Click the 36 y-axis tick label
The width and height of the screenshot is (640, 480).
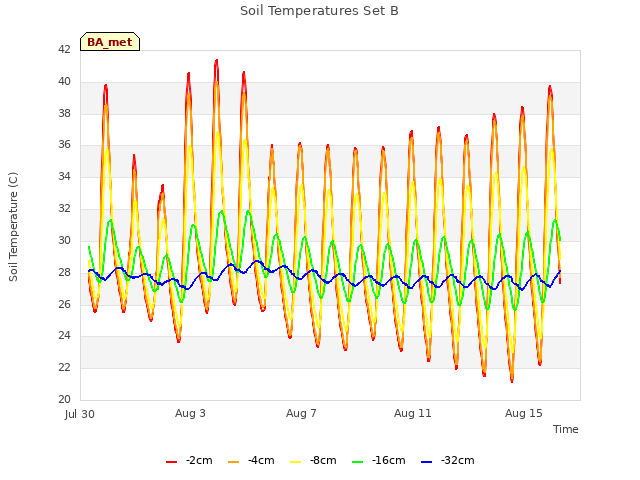(64, 144)
